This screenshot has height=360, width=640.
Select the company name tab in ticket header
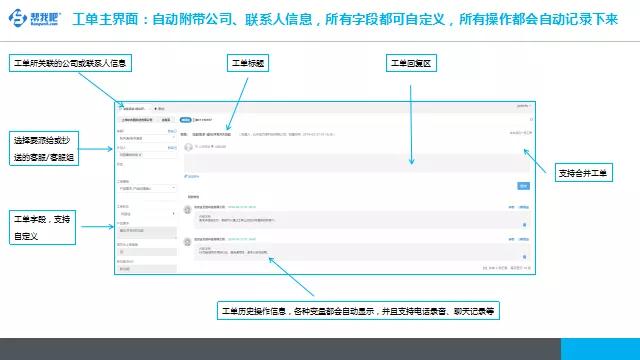click(137, 120)
